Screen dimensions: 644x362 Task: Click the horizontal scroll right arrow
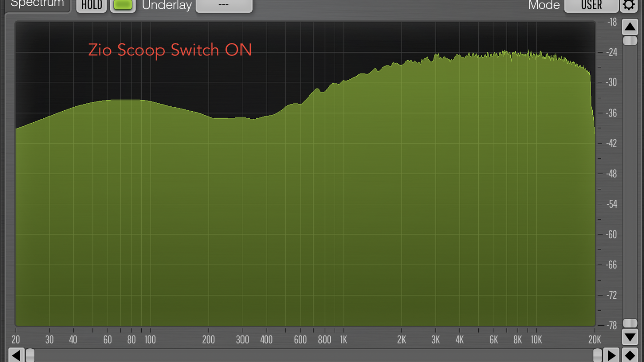[611, 355]
